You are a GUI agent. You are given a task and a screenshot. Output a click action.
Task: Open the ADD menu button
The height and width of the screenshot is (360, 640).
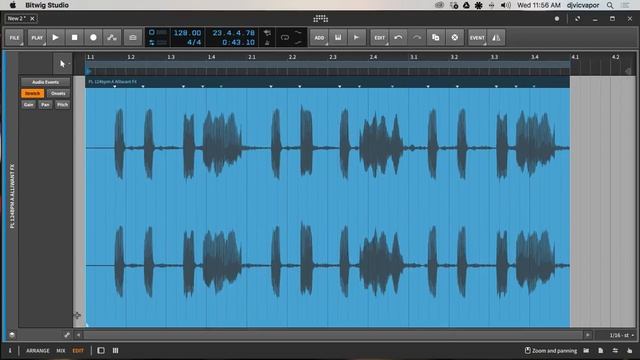click(x=319, y=38)
